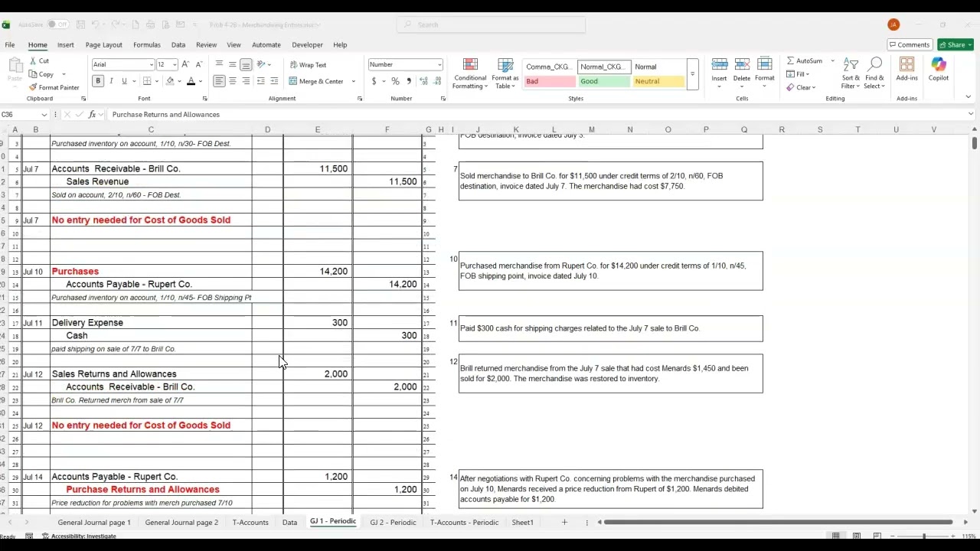980x551 pixels.
Task: Open the File menu
Action: [x=10, y=44]
